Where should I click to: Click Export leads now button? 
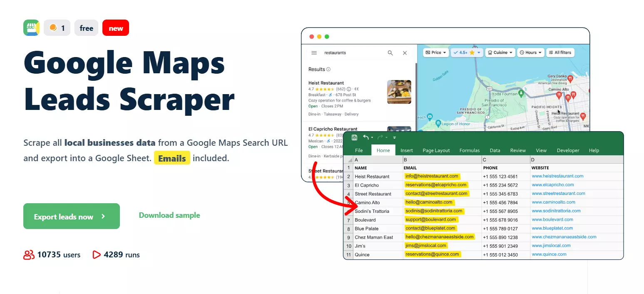click(x=72, y=216)
